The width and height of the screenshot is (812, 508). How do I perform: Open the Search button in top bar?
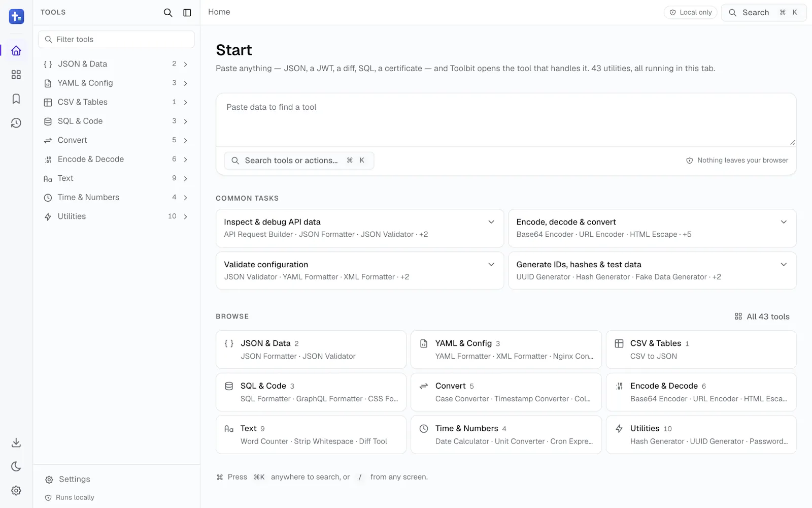click(x=764, y=12)
